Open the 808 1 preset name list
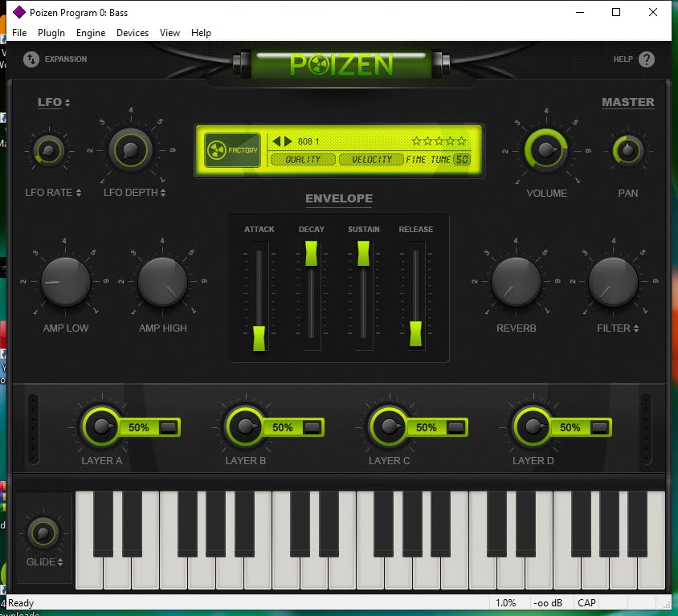The width and height of the screenshot is (678, 616). coord(308,141)
